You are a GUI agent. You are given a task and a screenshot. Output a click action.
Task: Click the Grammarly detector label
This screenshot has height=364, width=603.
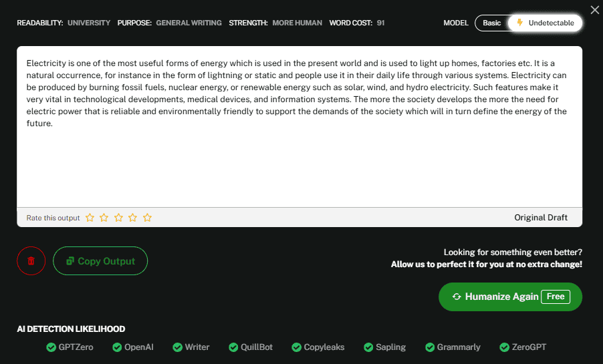click(x=459, y=347)
